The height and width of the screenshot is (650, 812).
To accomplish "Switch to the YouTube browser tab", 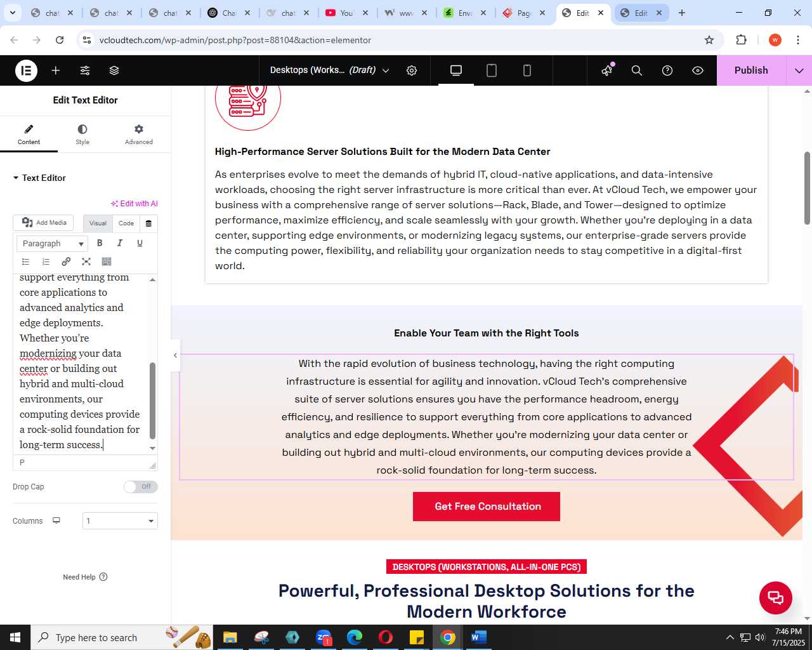I will pyautogui.click(x=347, y=13).
